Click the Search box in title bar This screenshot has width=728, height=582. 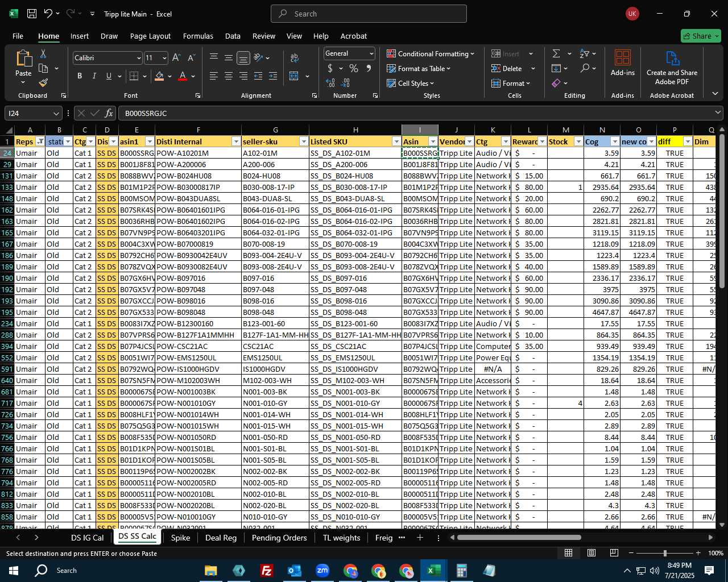(x=369, y=14)
